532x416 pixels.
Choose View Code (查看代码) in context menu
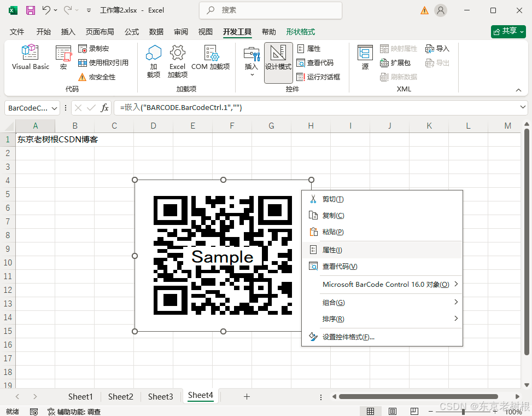pos(382,267)
